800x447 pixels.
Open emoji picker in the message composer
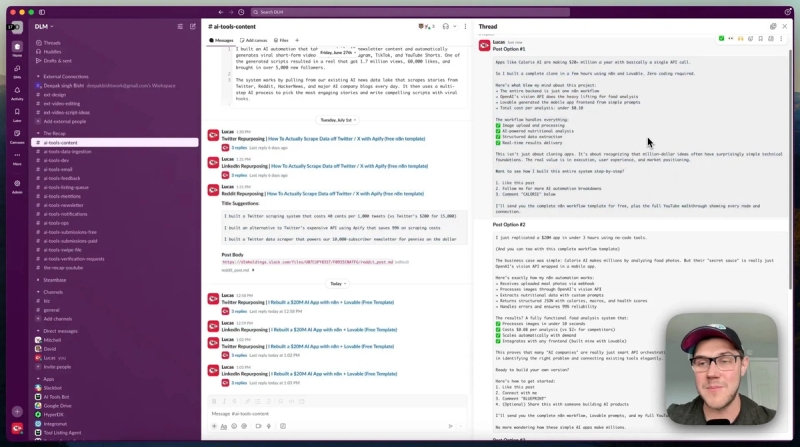[234, 426]
